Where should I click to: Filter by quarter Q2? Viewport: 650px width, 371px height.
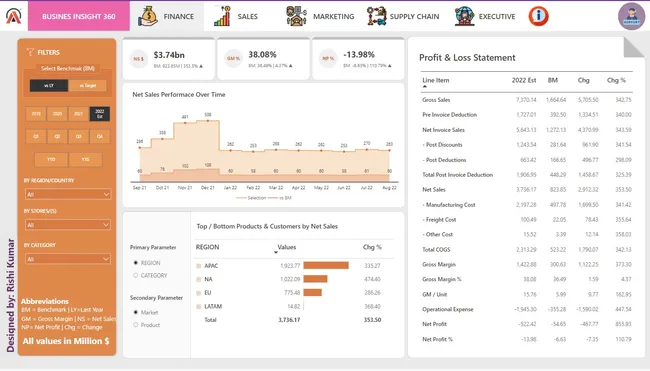point(57,136)
